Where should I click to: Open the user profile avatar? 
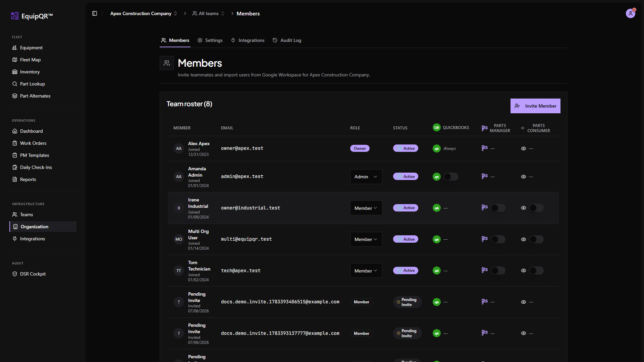click(631, 13)
